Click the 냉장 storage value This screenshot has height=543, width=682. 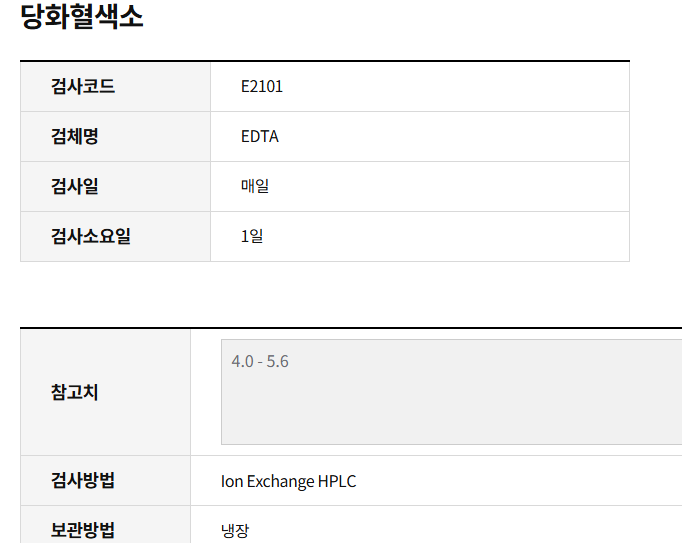(x=235, y=530)
